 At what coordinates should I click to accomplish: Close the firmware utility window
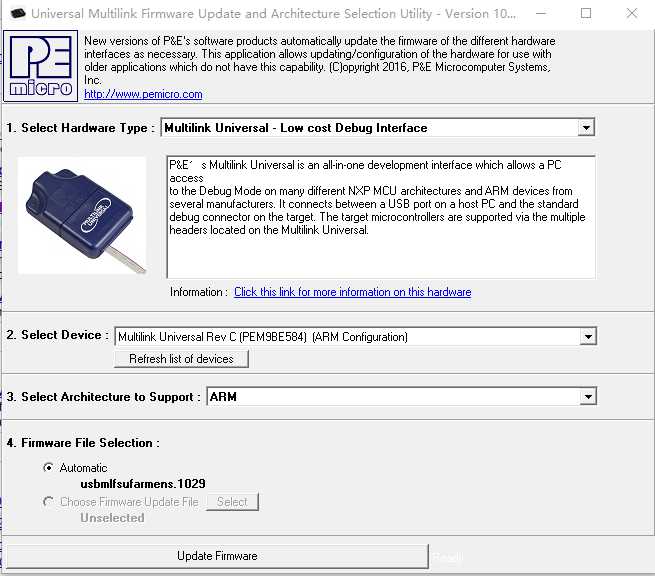tap(632, 13)
